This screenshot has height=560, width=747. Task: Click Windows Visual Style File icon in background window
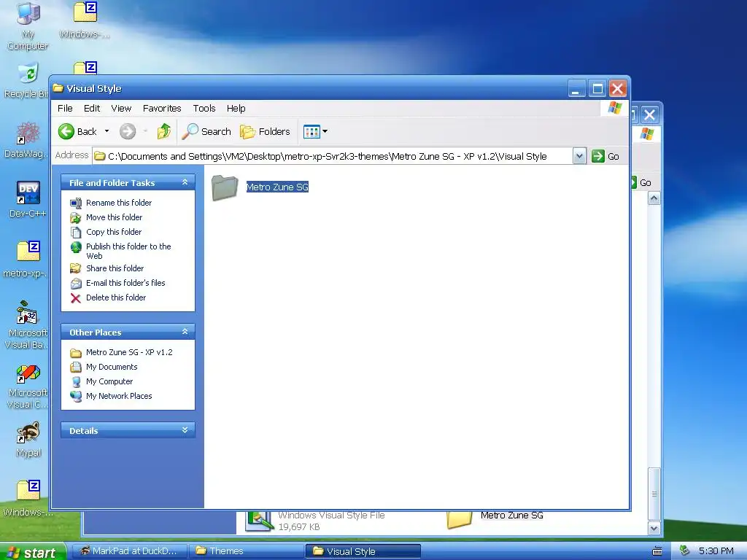click(259, 520)
